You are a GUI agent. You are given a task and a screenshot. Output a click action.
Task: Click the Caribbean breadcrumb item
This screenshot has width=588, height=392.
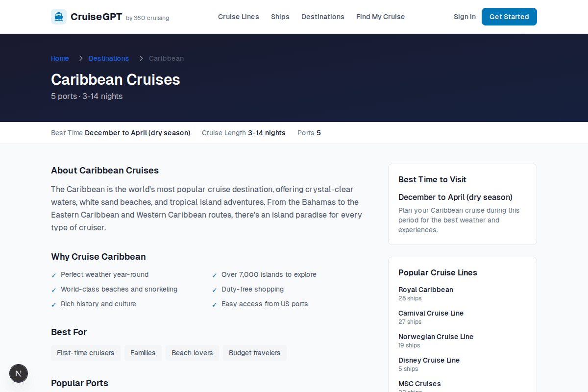click(x=166, y=58)
